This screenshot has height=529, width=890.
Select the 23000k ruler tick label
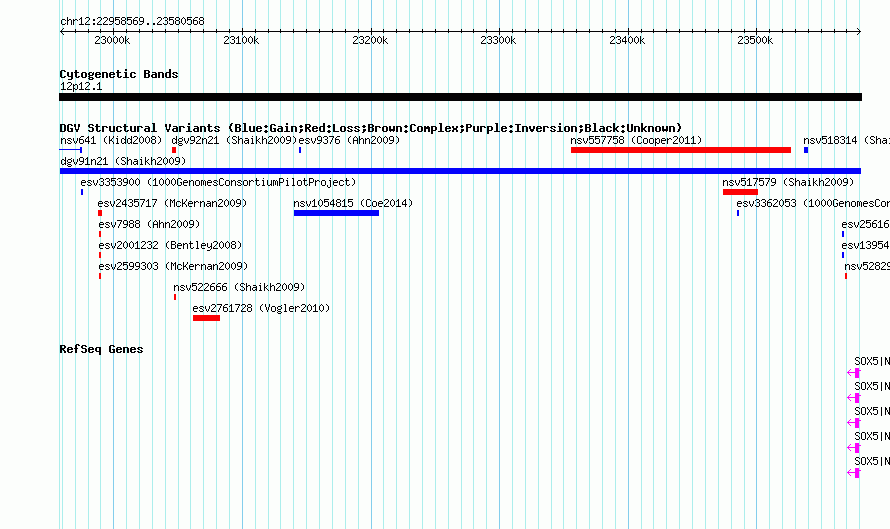[112, 40]
